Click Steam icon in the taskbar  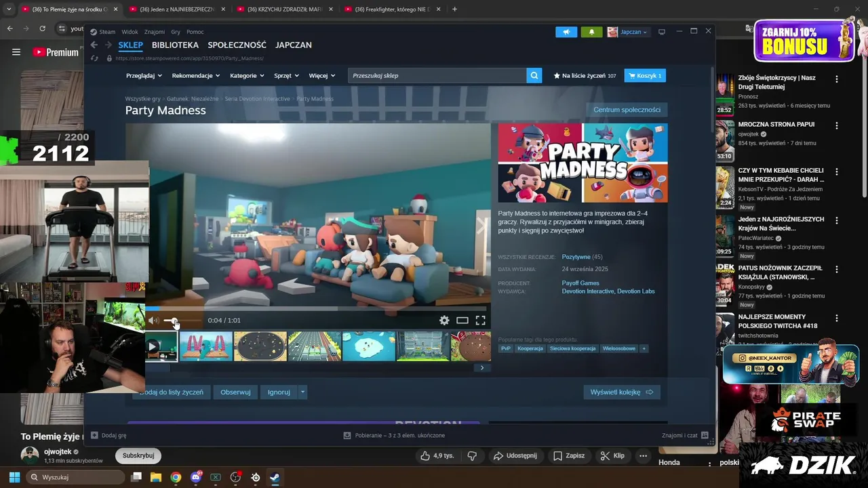click(x=275, y=477)
